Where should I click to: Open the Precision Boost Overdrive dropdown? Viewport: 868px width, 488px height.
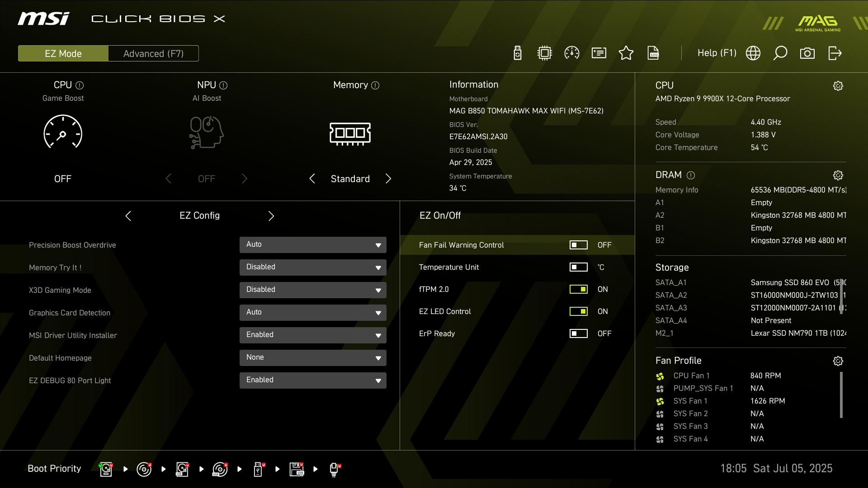[313, 244]
